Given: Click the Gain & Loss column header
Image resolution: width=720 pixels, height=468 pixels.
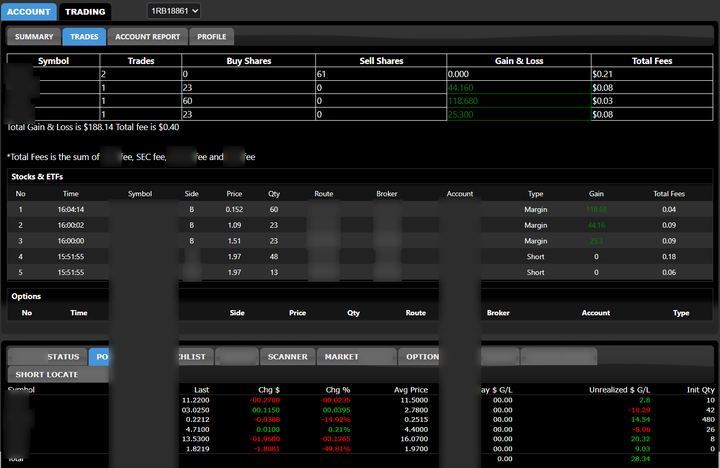Looking at the screenshot, I should [519, 61].
